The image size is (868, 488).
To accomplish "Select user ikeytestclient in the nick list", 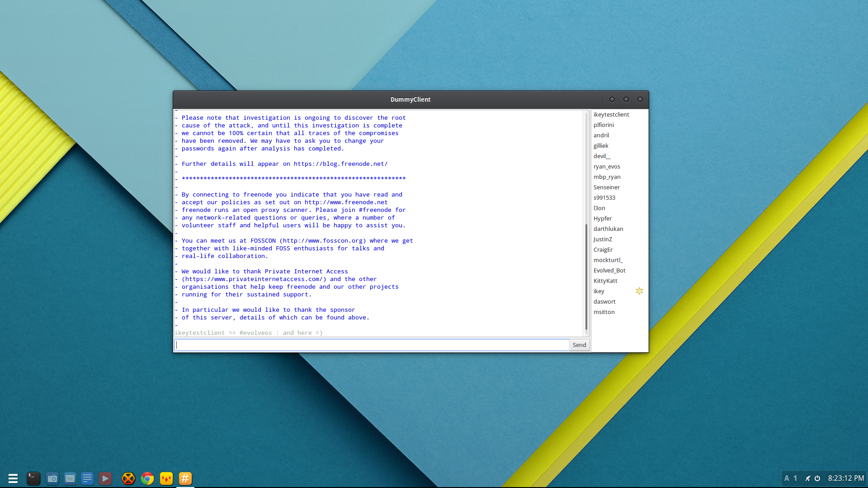I will [x=611, y=115].
